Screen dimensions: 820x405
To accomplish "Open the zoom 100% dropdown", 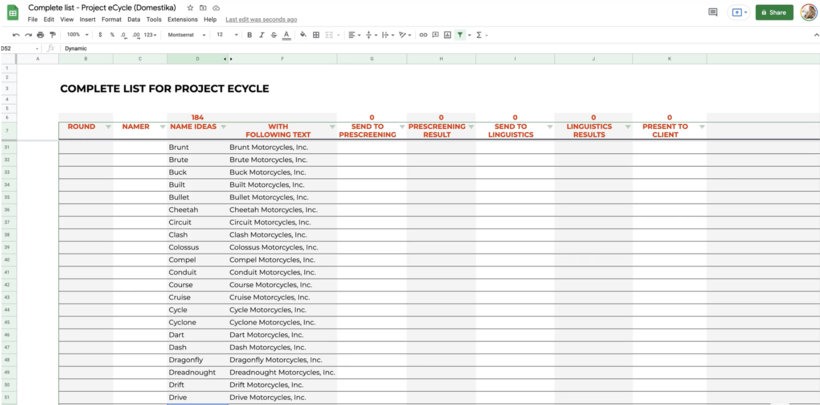I will (x=78, y=35).
